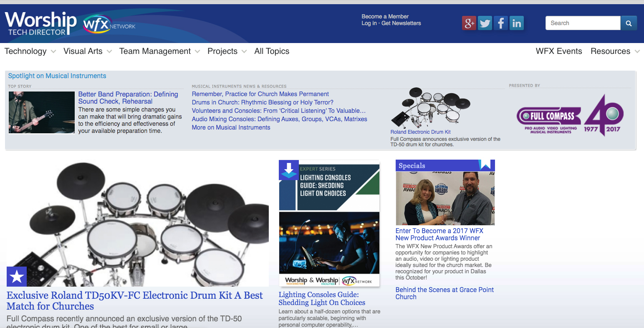
Task: Click the Full Compass sponsor logo
Action: (570, 116)
